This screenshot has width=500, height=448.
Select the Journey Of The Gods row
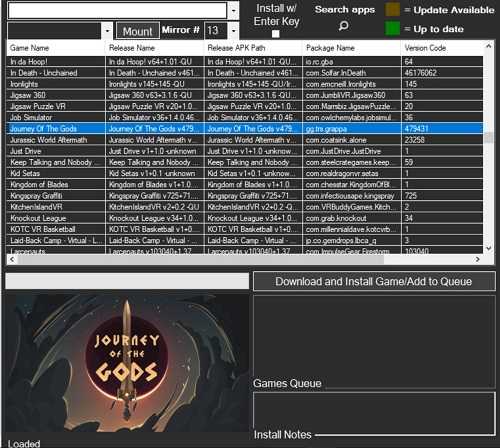click(x=245, y=129)
